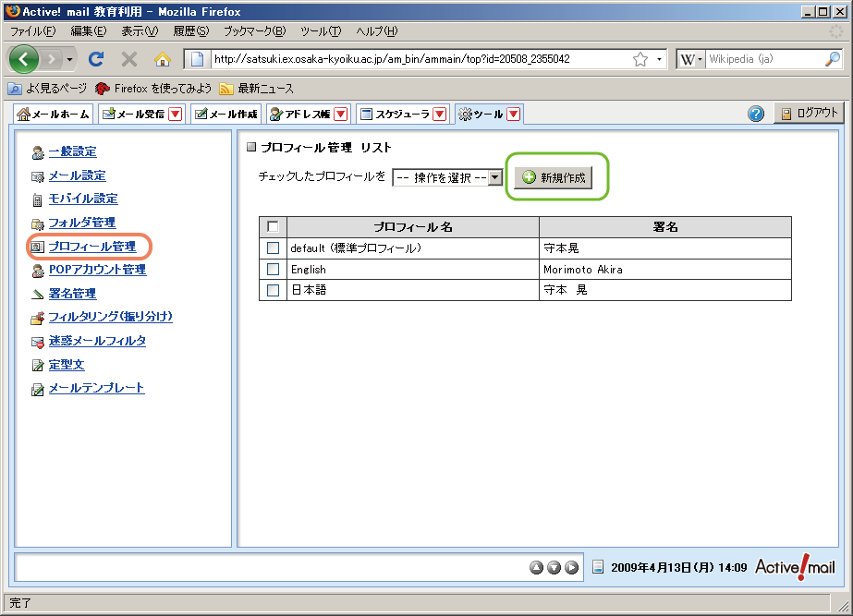This screenshot has width=853, height=616.
Task: Open the 操作を選択 dropdown
Action: (x=447, y=177)
